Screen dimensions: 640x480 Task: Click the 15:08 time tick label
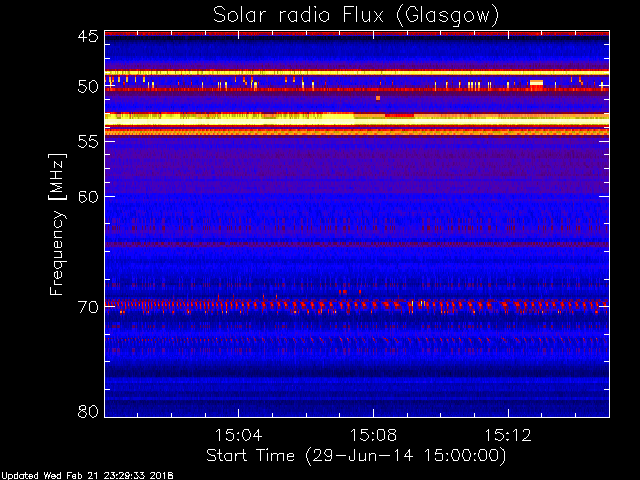click(373, 435)
